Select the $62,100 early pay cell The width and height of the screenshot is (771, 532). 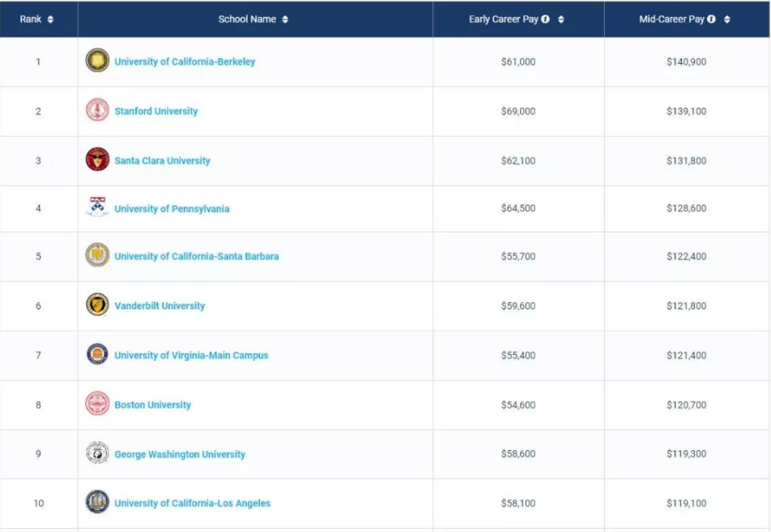click(x=518, y=161)
